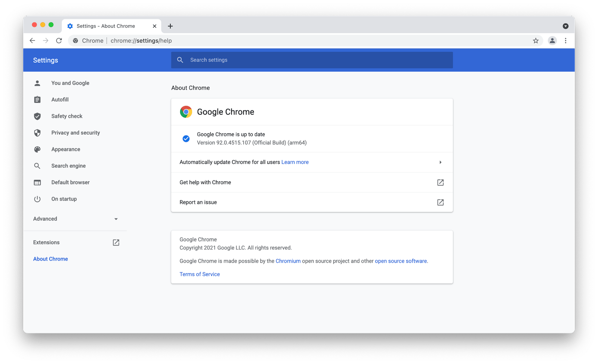
Task: Click the Google Chrome logo icon
Action: (186, 112)
